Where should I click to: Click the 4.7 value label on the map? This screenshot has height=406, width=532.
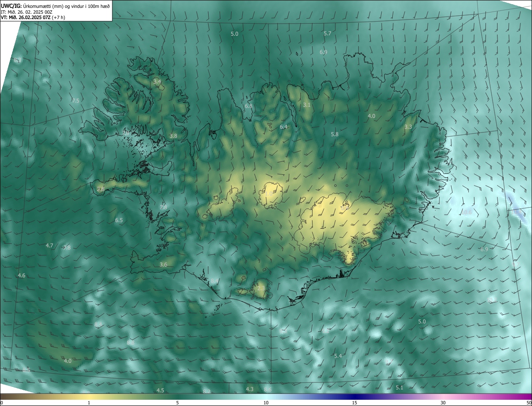[x=49, y=246]
